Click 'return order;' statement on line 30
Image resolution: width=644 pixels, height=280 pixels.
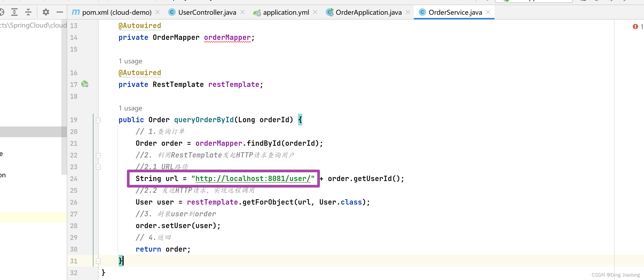tap(163, 249)
